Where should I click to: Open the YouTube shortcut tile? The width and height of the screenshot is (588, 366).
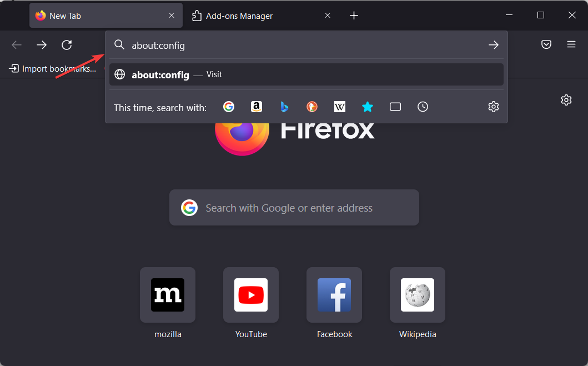(251, 295)
